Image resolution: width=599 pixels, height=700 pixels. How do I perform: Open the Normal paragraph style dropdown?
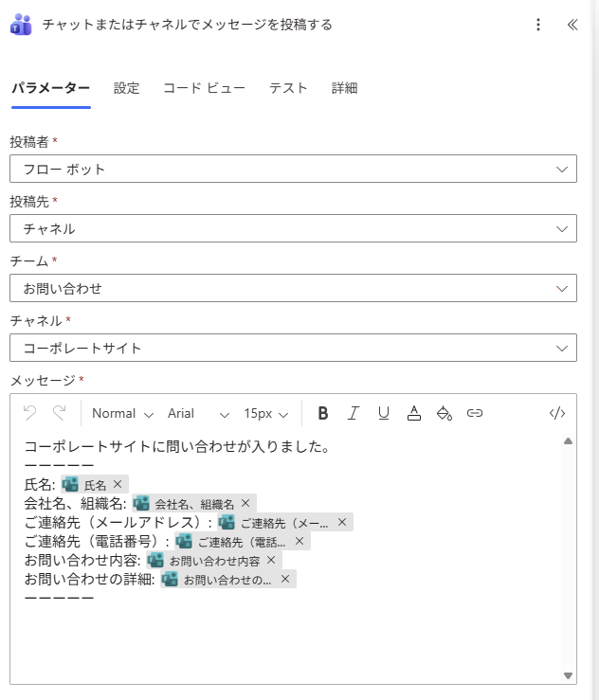(123, 413)
